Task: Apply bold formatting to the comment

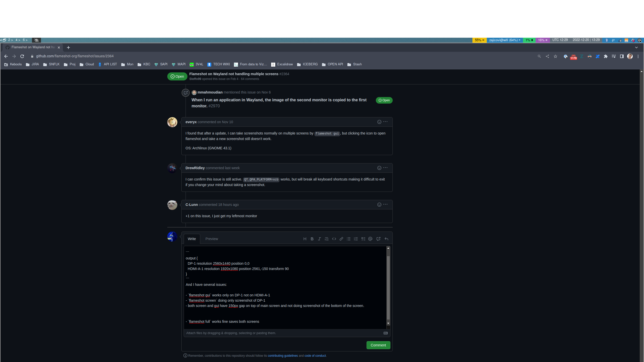Action: 312,239
